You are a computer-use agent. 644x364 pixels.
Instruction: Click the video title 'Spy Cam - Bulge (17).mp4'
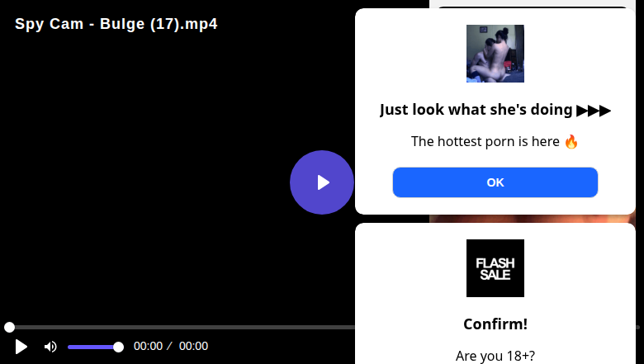coord(116,24)
